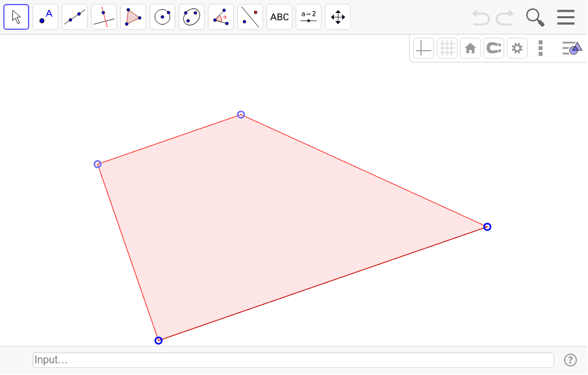Select the Reflect about Line tool
The height and width of the screenshot is (375, 588).
250,17
